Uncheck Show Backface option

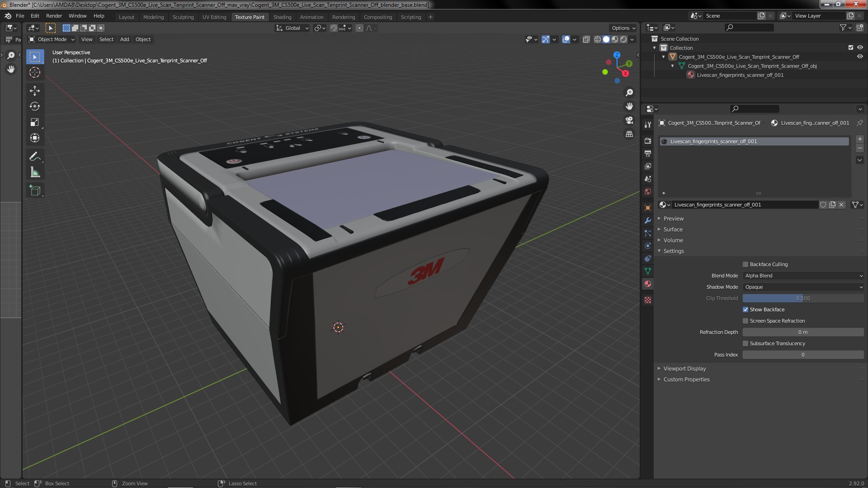point(745,310)
